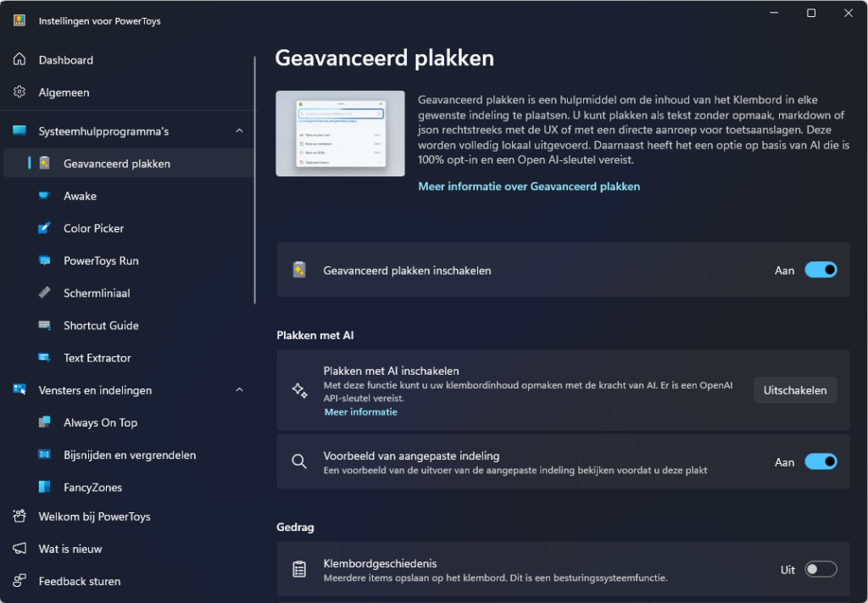Click the Schermliniaal ruler icon
The width and height of the screenshot is (868, 603).
point(44,293)
